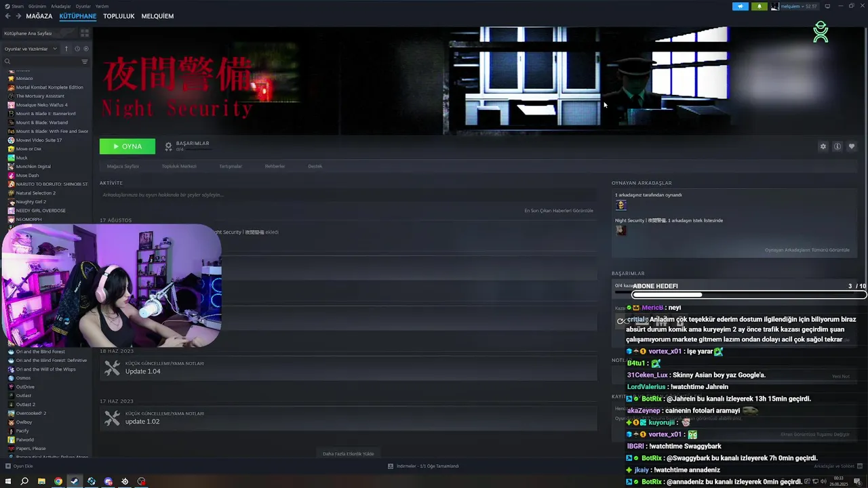The height and width of the screenshot is (488, 868).
Task: Open the melquiem account dropdown
Action: [799, 6]
